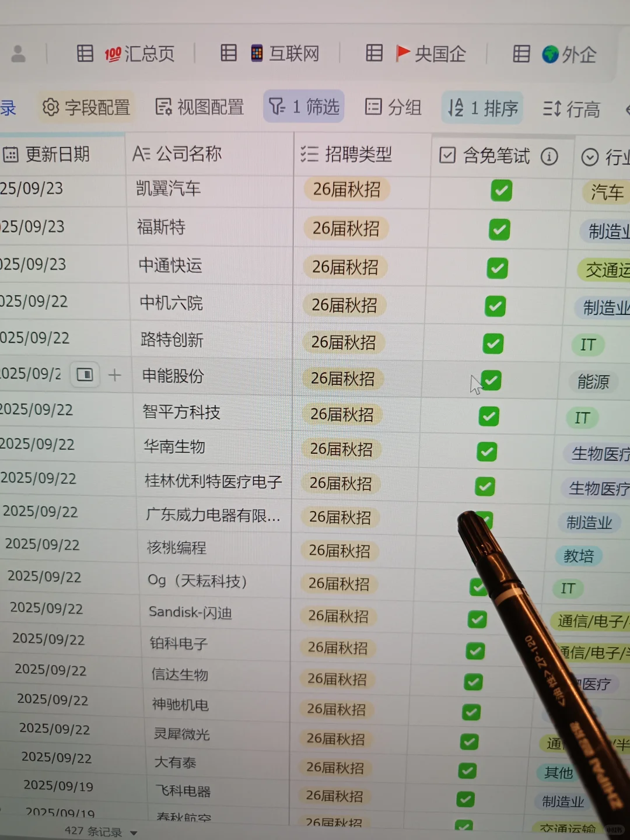The width and height of the screenshot is (630, 840).
Task: Toggle 含免笔试 checkbox for 华南生物
Action: point(487,452)
